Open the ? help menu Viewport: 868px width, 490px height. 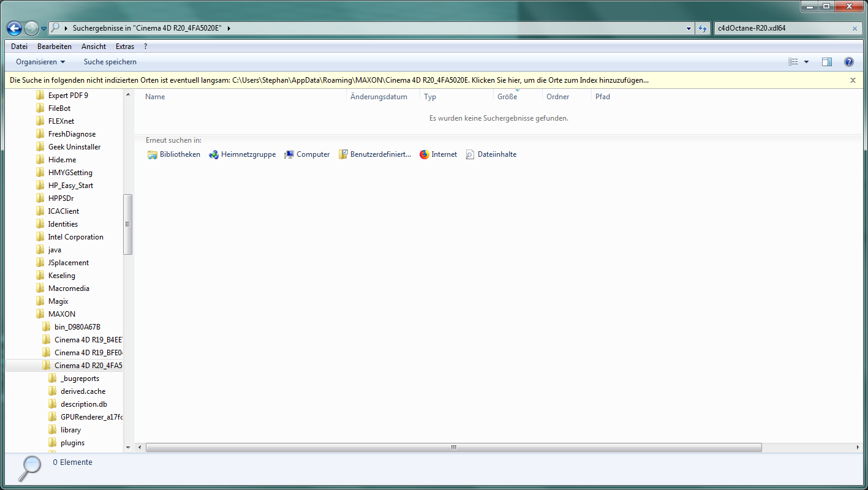pos(146,47)
